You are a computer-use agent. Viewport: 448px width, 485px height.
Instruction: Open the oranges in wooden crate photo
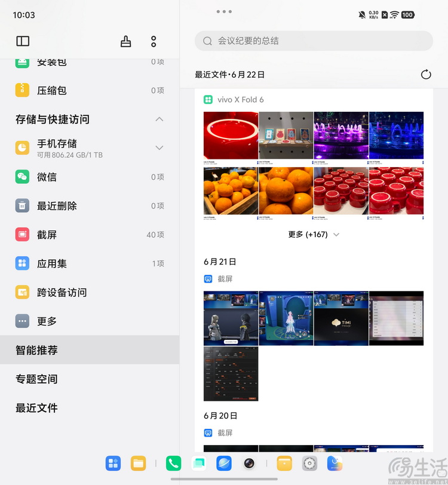click(x=231, y=191)
